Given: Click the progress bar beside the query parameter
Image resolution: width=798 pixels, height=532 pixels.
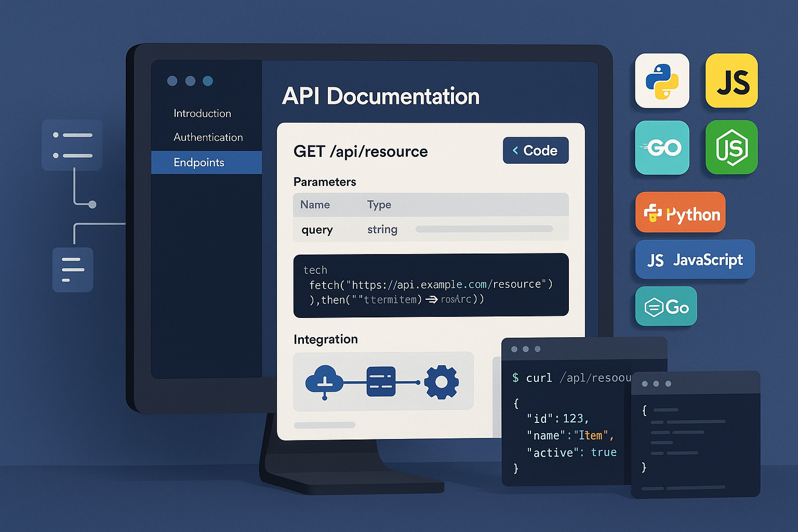Looking at the screenshot, I should (x=484, y=229).
